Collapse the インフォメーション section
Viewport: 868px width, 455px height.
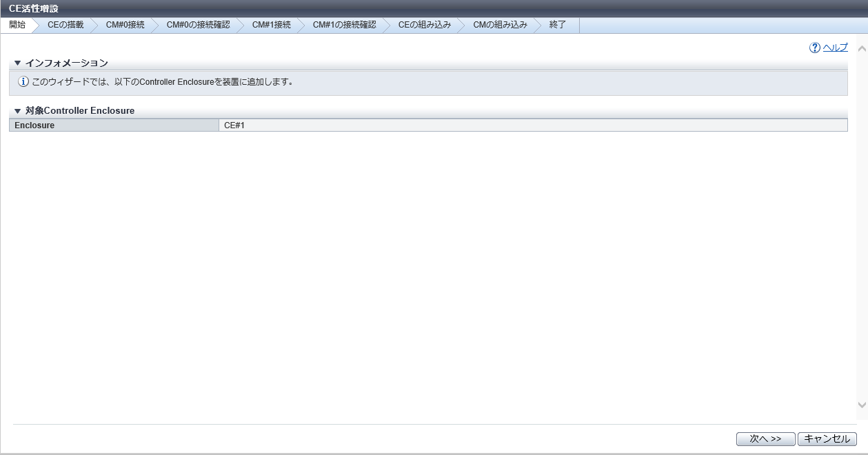click(18, 63)
